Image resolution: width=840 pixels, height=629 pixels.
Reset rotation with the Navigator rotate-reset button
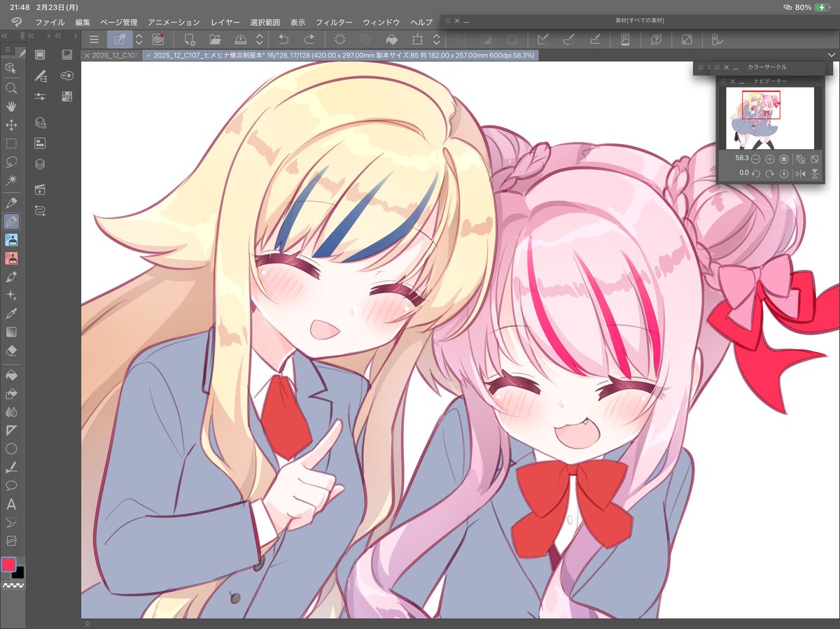tap(784, 173)
